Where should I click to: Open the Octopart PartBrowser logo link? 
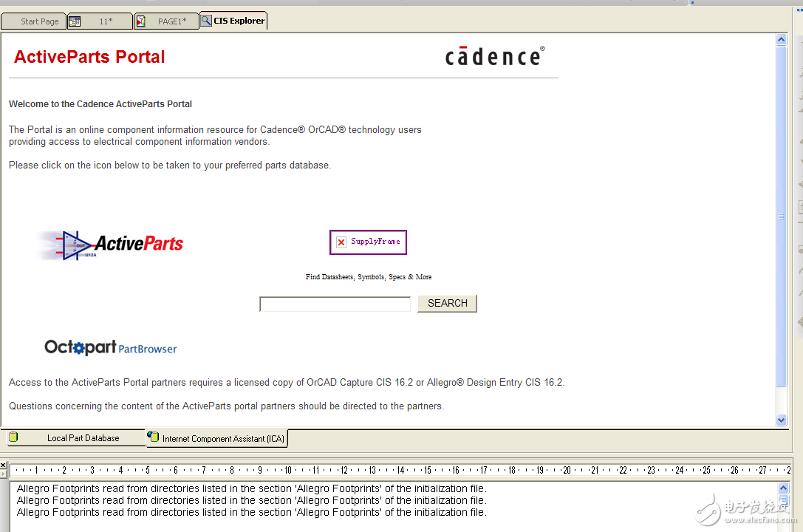coord(111,348)
